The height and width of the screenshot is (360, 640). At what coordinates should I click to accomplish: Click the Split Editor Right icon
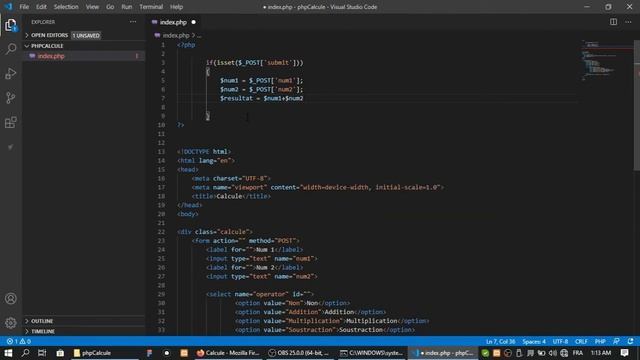tap(613, 22)
